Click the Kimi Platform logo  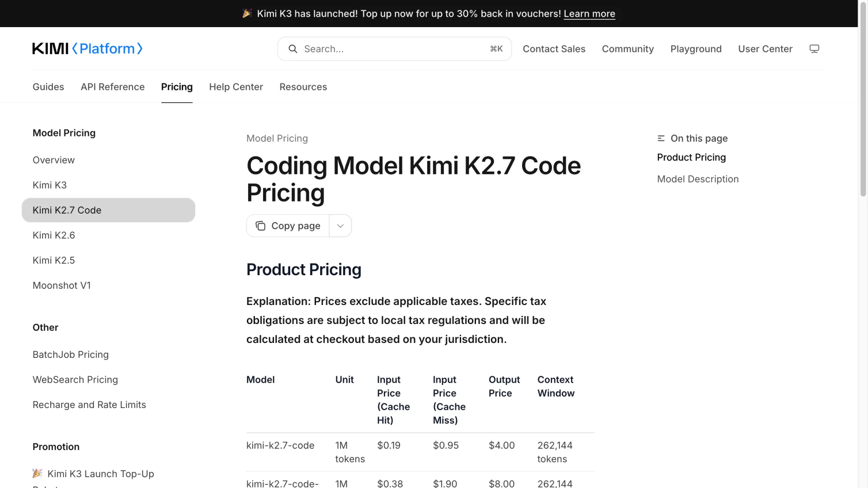click(88, 49)
